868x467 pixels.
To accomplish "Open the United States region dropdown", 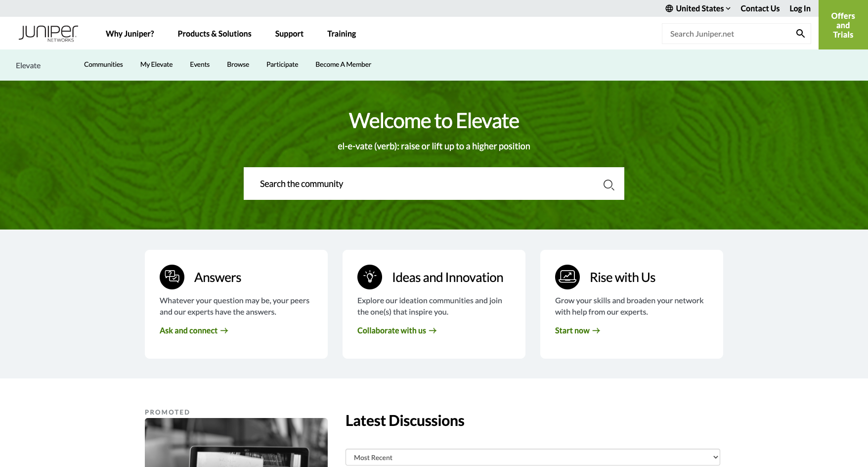I will click(x=698, y=8).
